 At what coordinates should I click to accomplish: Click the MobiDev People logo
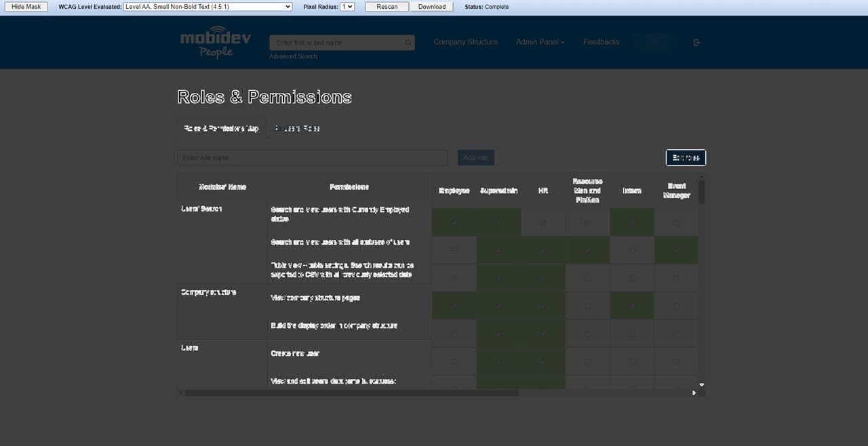pyautogui.click(x=215, y=42)
